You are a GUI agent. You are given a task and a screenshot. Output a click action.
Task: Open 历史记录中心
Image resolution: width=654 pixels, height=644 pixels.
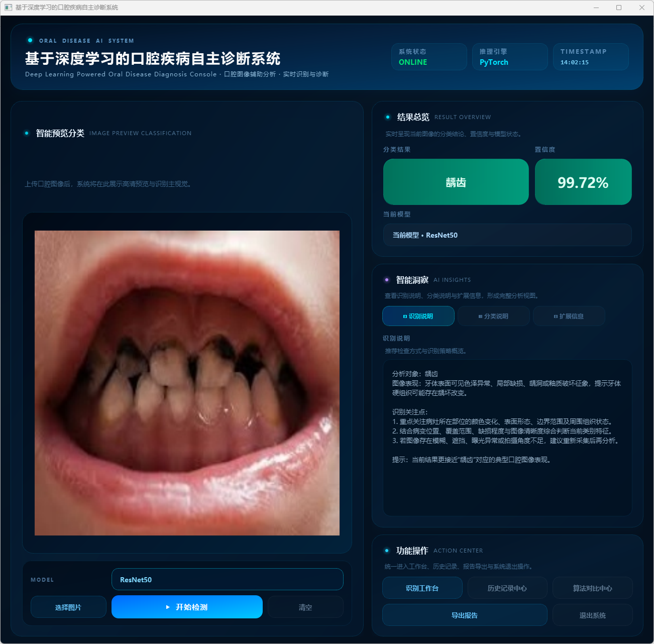(x=507, y=588)
